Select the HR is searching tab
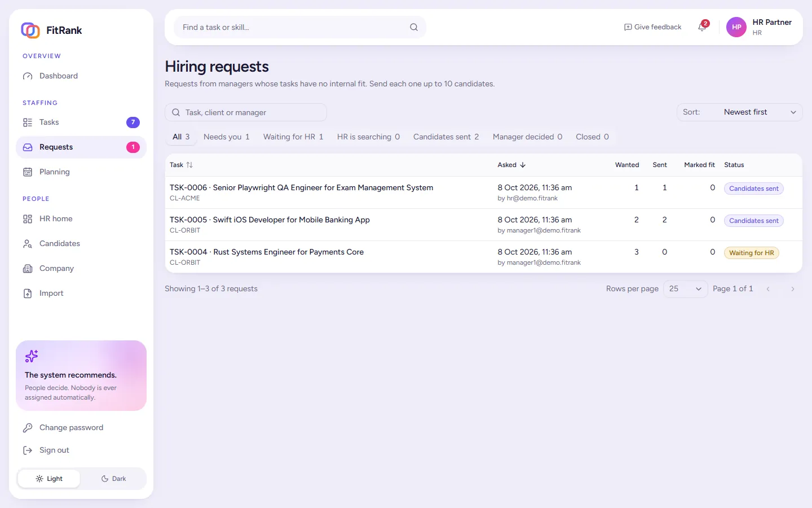 [x=368, y=137]
